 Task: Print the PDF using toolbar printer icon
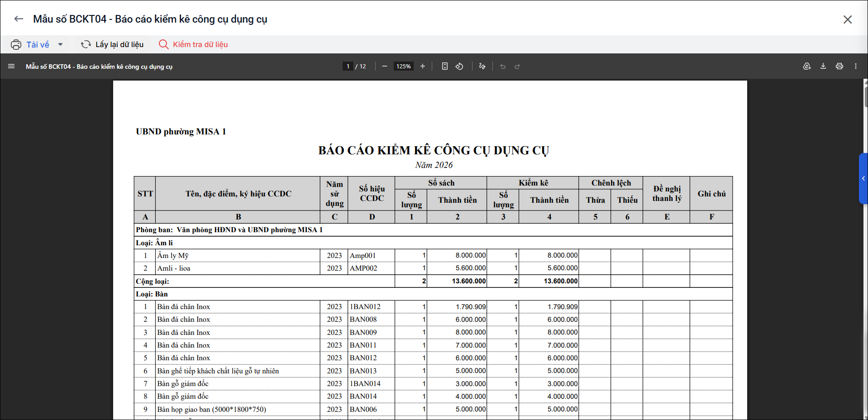(x=839, y=66)
